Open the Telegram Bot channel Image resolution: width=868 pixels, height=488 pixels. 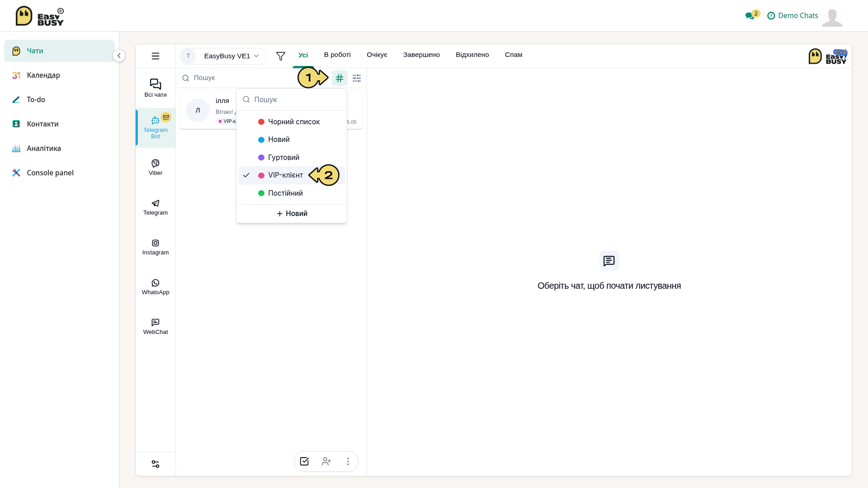point(156,128)
